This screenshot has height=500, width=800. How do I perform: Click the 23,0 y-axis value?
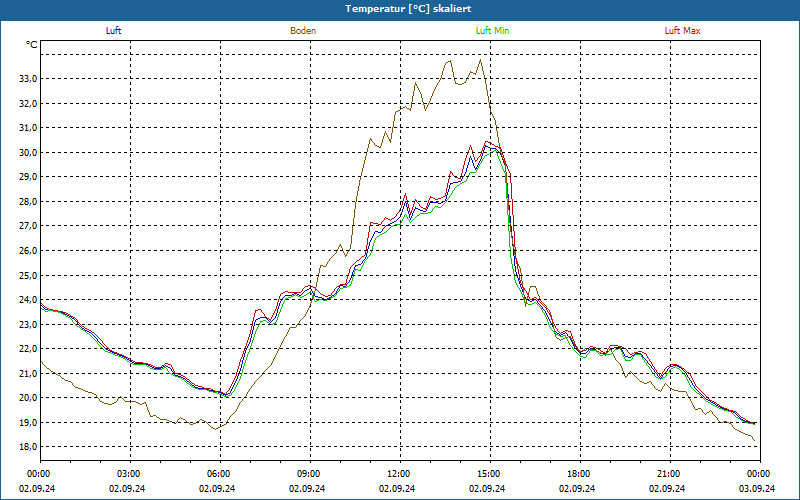tap(29, 324)
